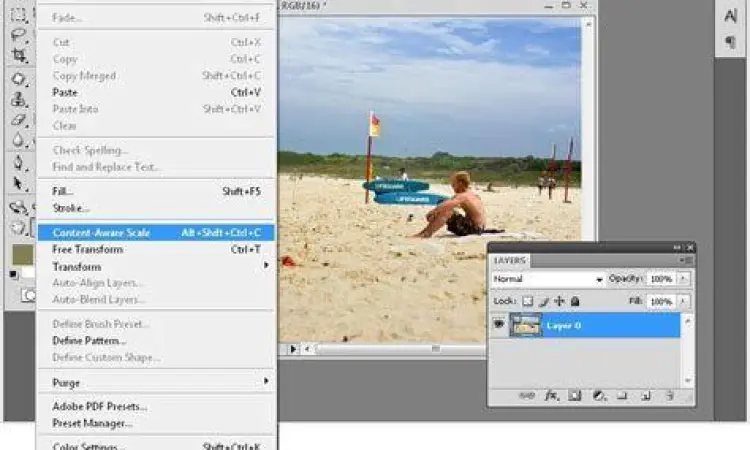Screen dimensions: 750x450
Task: Expand the Transform submenu
Action: point(266,265)
